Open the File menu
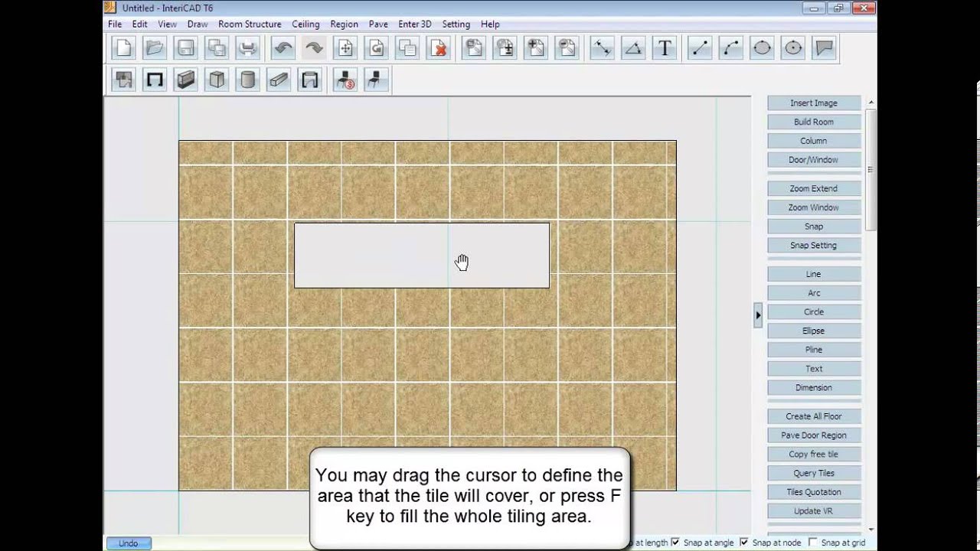Viewport: 980px width, 551px height. click(115, 24)
